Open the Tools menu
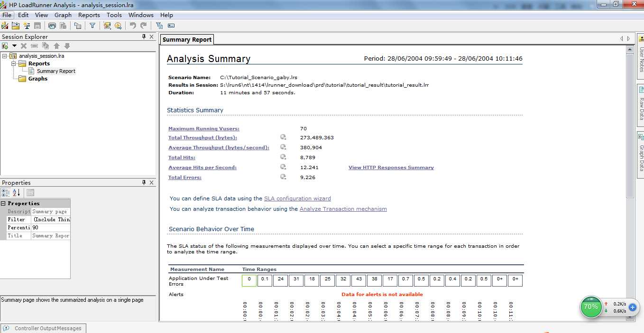The width and height of the screenshot is (644, 333). click(114, 15)
